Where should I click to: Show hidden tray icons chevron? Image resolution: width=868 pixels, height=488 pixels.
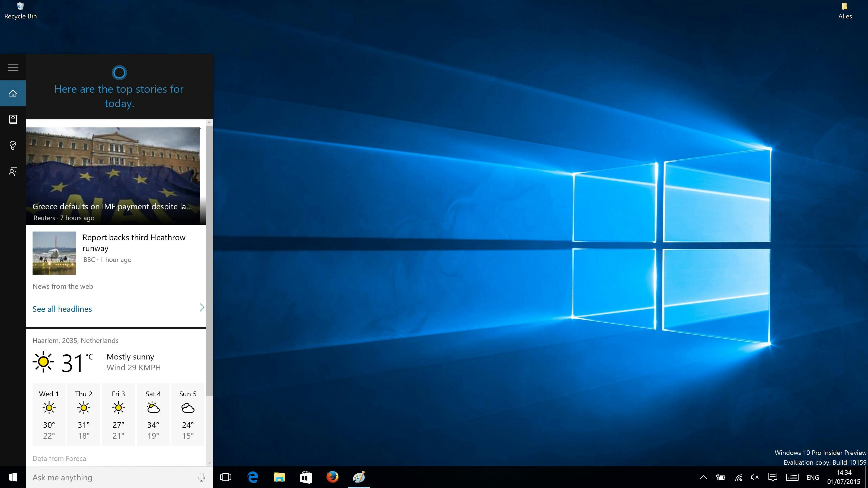coord(703,477)
